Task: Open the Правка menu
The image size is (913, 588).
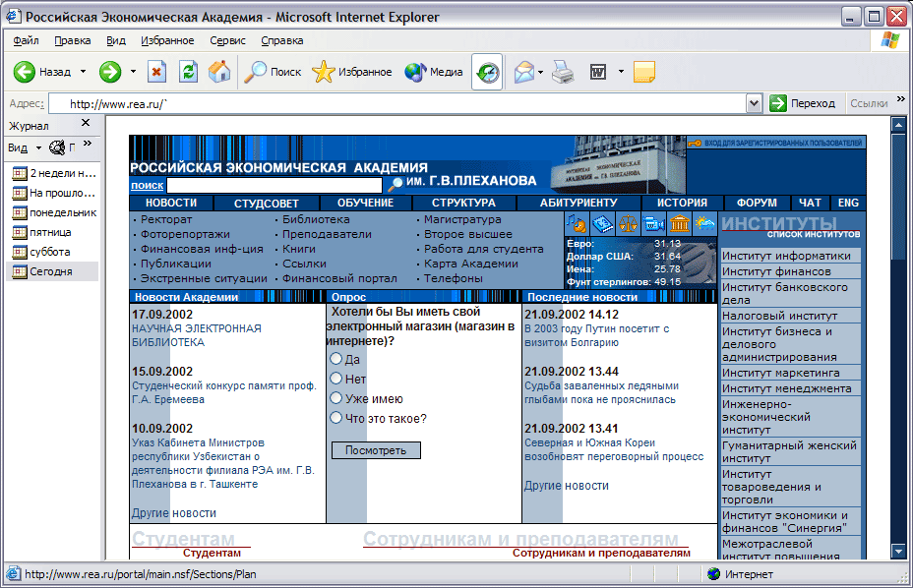Action: pyautogui.click(x=72, y=40)
